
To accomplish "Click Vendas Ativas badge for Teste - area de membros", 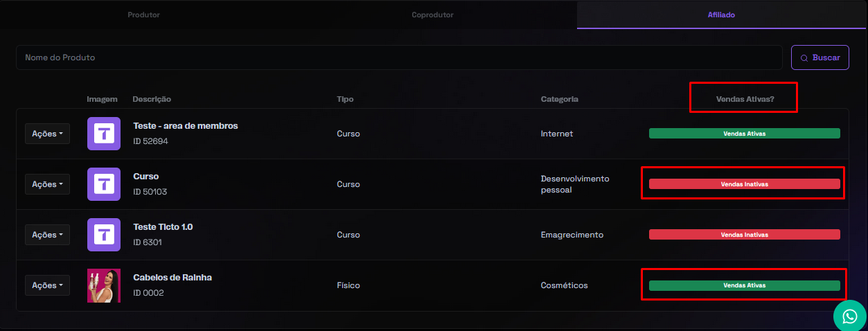I will tap(744, 134).
